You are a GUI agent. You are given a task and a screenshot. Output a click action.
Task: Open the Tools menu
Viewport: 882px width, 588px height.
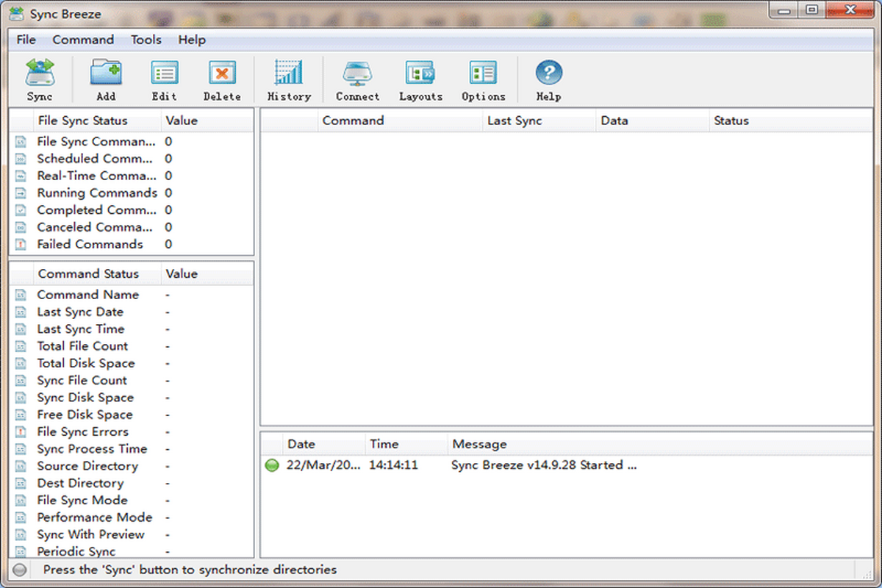pyautogui.click(x=146, y=40)
